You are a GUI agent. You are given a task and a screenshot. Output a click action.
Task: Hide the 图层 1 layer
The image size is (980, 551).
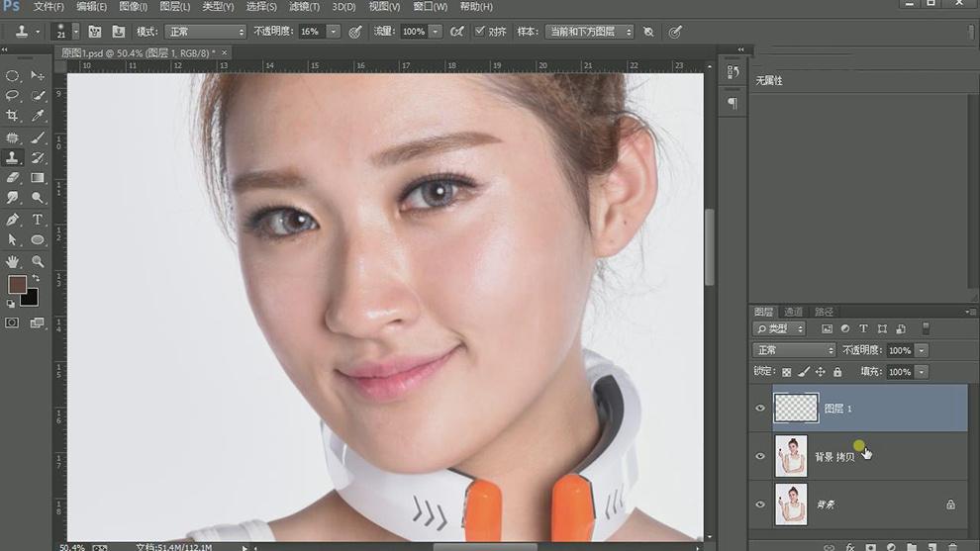pos(760,408)
